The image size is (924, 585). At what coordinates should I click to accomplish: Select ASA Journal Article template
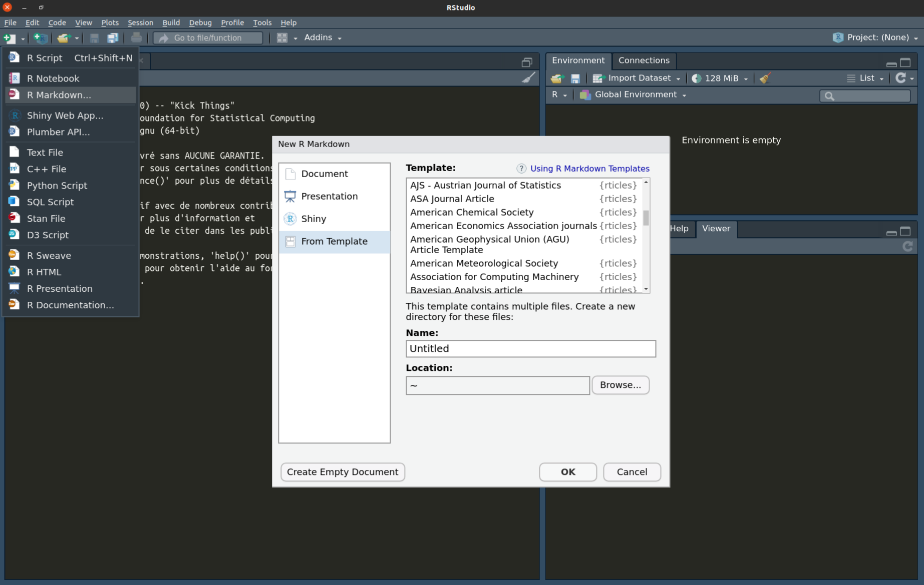[x=523, y=199]
